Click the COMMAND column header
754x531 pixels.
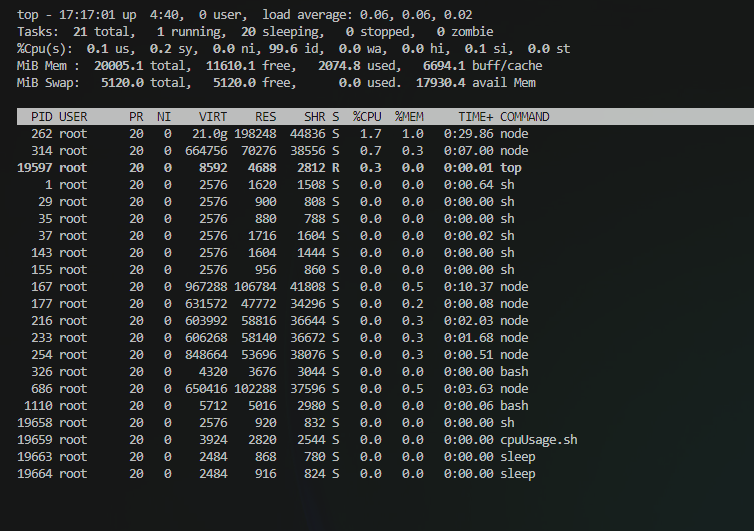525,117
